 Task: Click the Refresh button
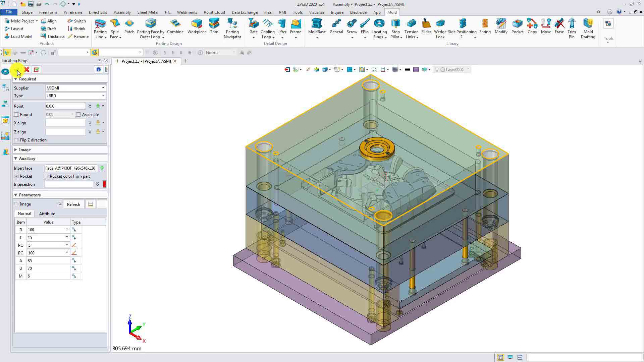pos(73,204)
